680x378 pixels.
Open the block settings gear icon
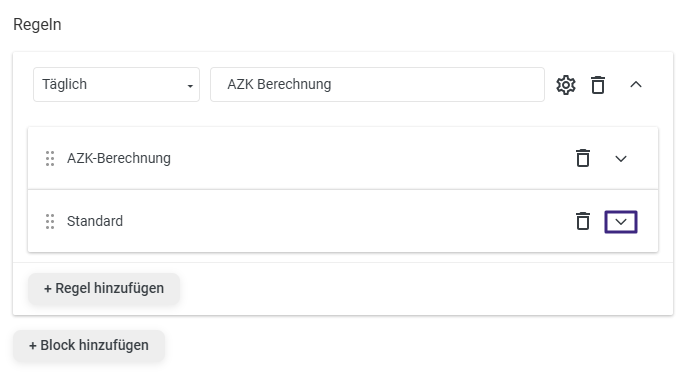coord(566,85)
